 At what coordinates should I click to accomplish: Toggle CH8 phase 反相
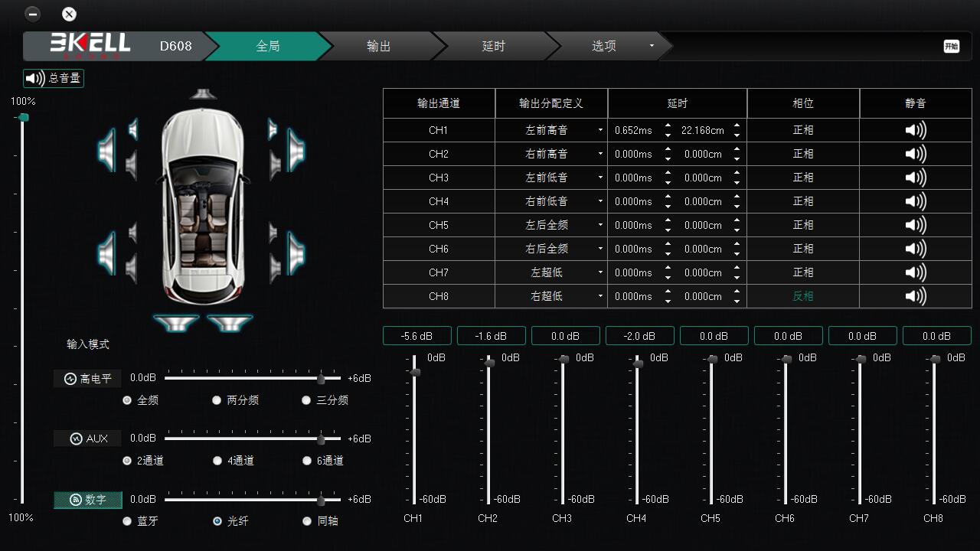pos(803,296)
